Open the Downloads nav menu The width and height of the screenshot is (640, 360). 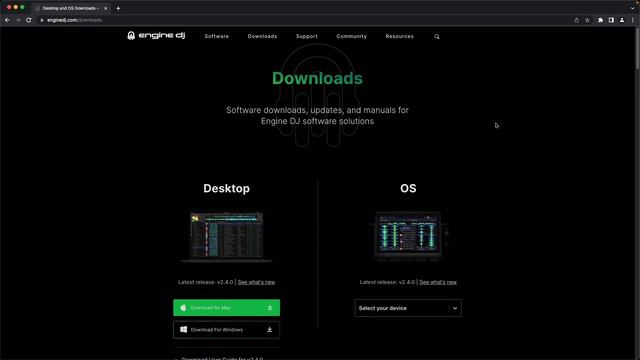(262, 36)
